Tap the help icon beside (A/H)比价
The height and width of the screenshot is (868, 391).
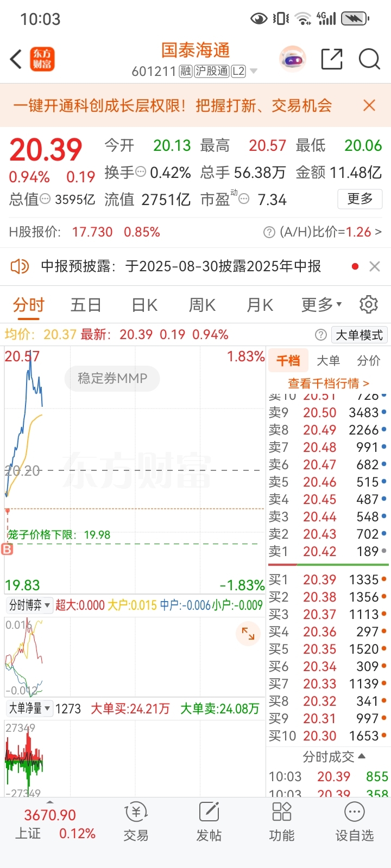[x=269, y=232]
